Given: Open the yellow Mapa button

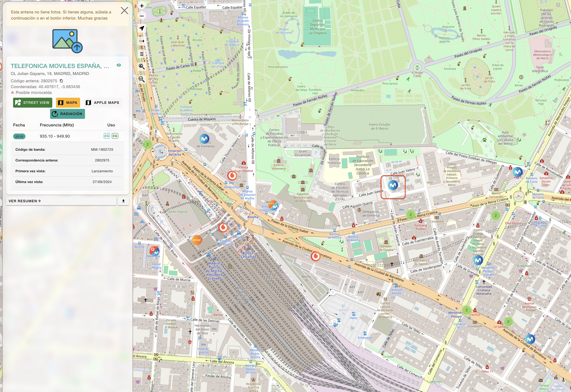Looking at the screenshot, I should coord(68,103).
